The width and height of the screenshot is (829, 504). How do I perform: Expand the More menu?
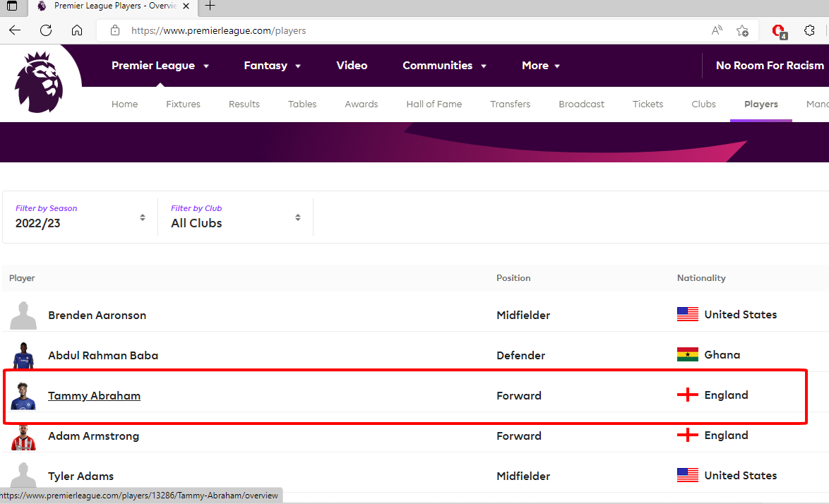tap(540, 66)
